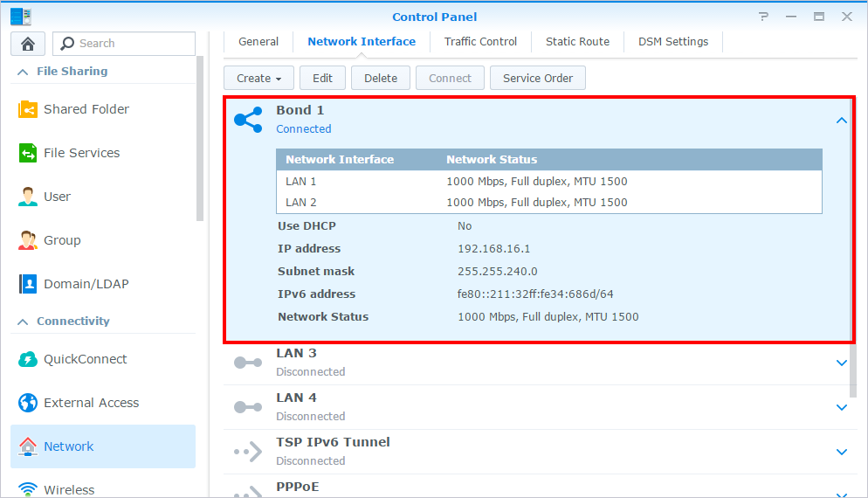Image resolution: width=868 pixels, height=498 pixels.
Task: Click the PPPoE row title
Action: tap(298, 487)
